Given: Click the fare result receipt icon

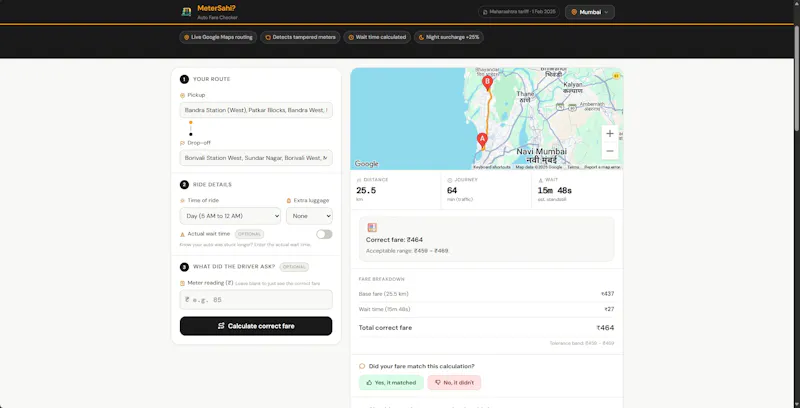Looking at the screenshot, I should point(372,227).
